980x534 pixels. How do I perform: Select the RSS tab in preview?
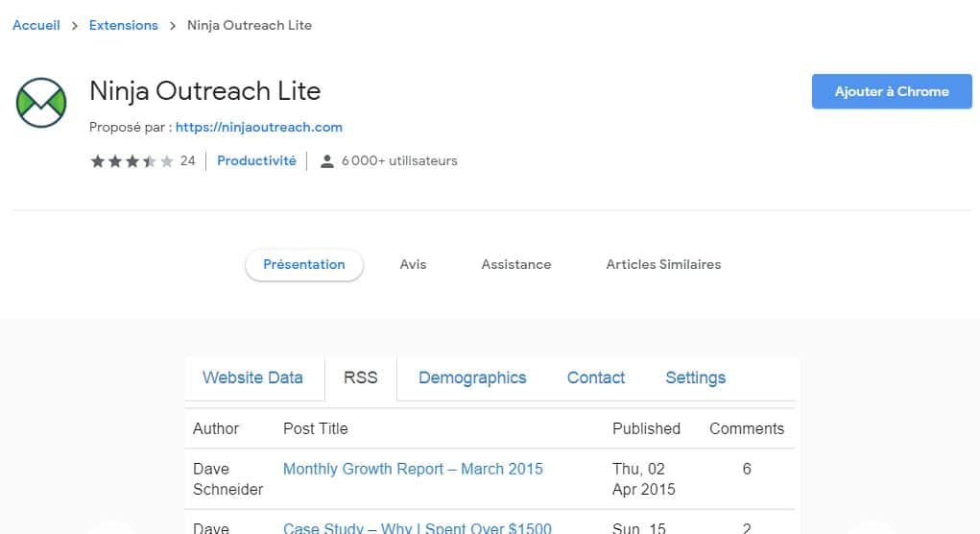coord(361,377)
